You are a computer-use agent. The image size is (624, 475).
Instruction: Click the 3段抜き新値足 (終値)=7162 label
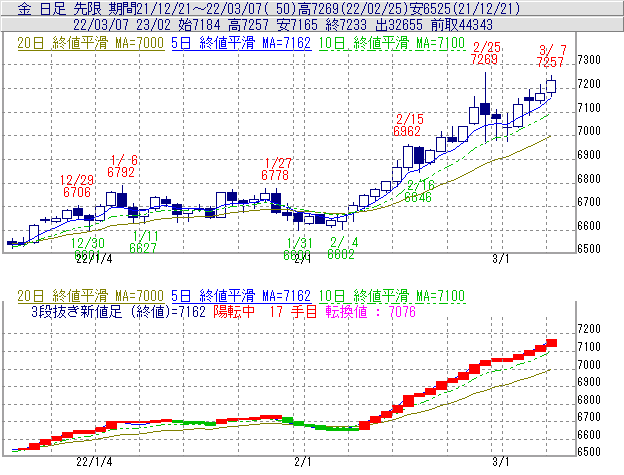pos(118,311)
